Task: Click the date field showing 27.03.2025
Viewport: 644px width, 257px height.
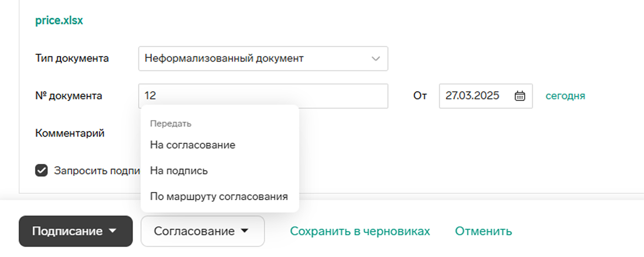Action: (485, 96)
